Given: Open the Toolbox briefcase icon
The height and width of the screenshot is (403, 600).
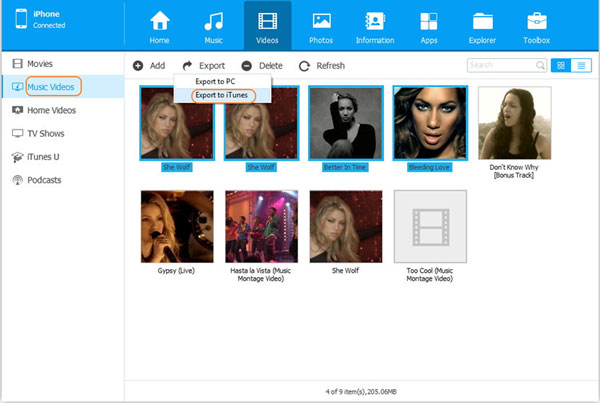Looking at the screenshot, I should (537, 21).
